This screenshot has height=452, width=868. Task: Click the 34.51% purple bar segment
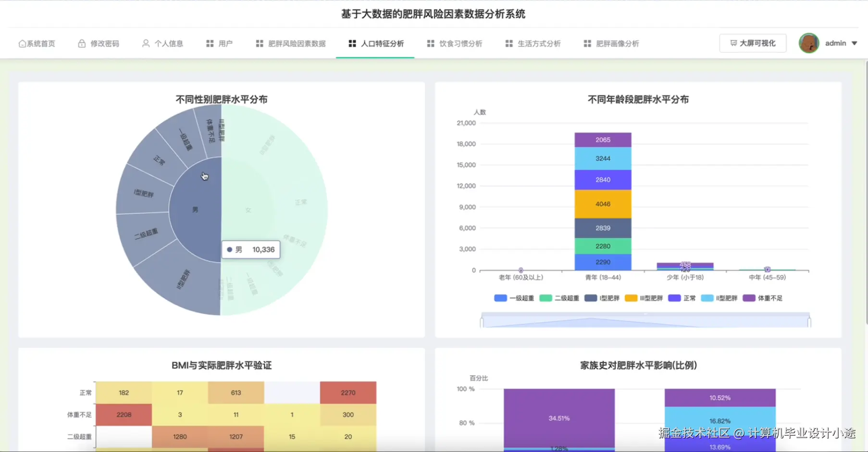[559, 418]
